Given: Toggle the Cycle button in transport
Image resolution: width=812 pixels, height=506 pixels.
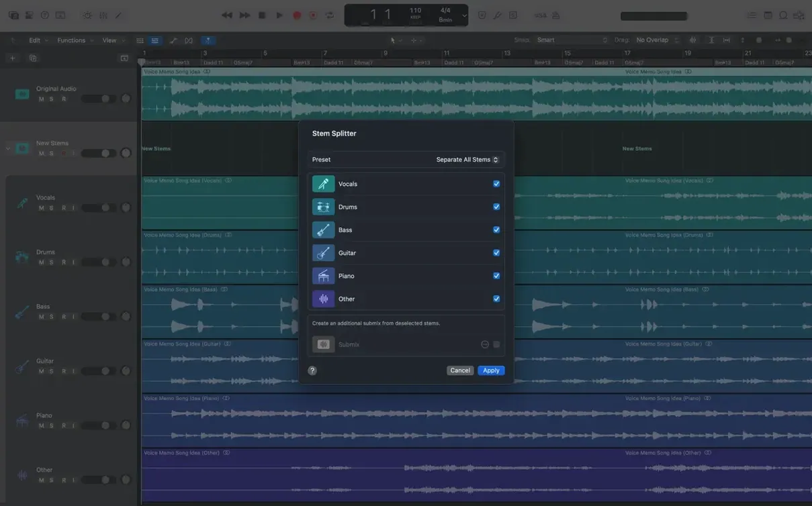Looking at the screenshot, I should point(329,15).
